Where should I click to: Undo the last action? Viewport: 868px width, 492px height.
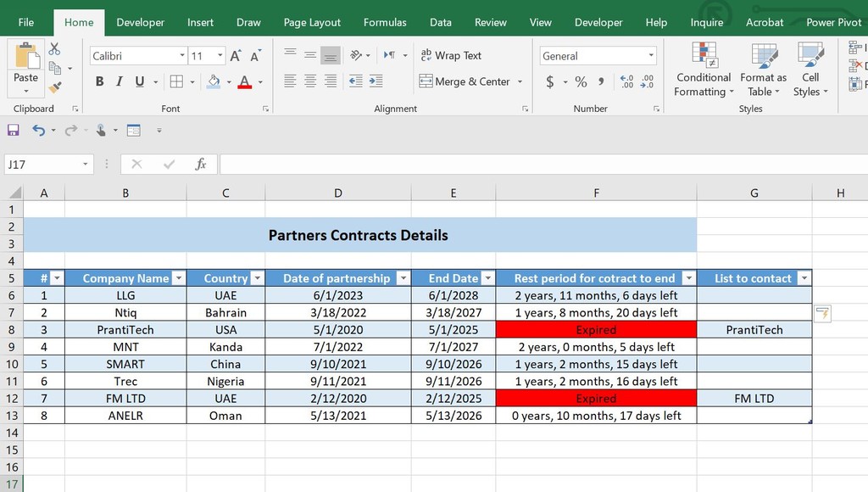38,131
